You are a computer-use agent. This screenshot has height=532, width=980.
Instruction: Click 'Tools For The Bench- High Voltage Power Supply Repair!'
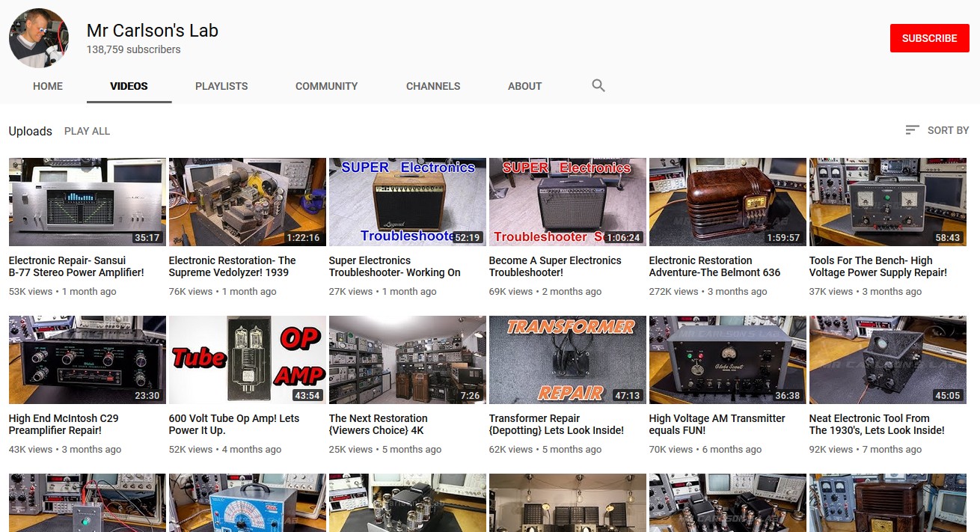coord(878,266)
